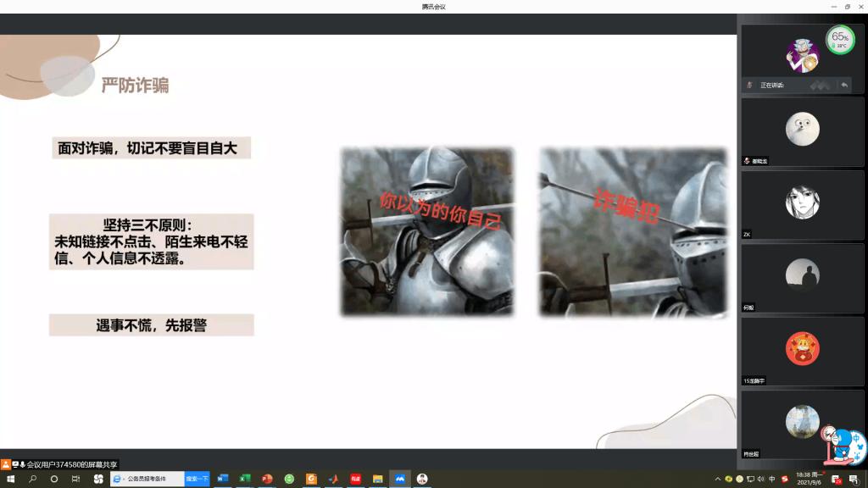Open the notification action center

click(854, 479)
